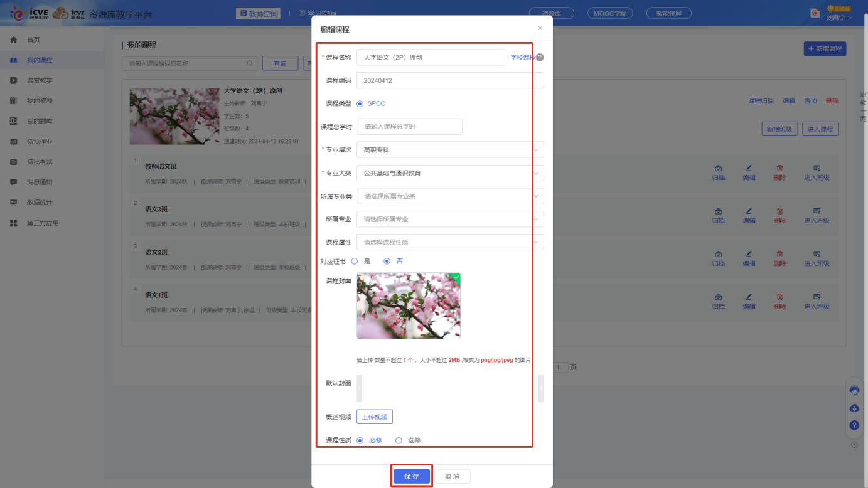Click the 课程总学时 input field
The width and height of the screenshot is (868, 488).
(x=410, y=127)
